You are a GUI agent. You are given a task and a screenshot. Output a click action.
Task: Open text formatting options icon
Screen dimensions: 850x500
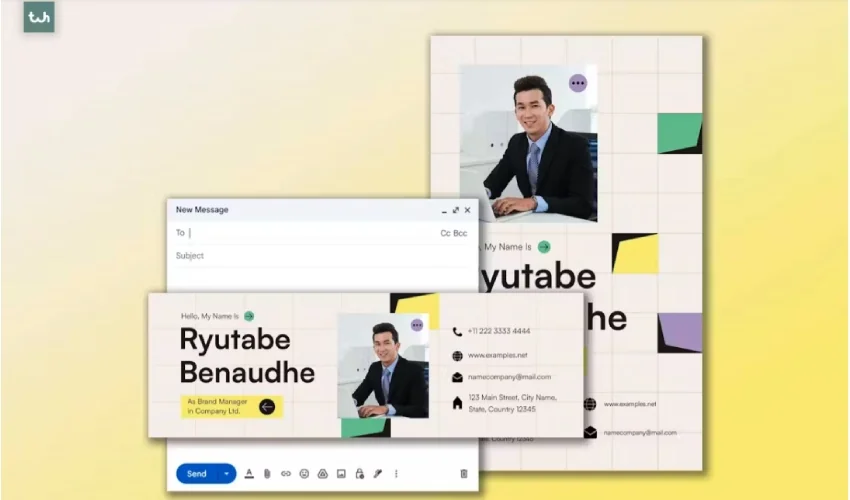pyautogui.click(x=249, y=474)
